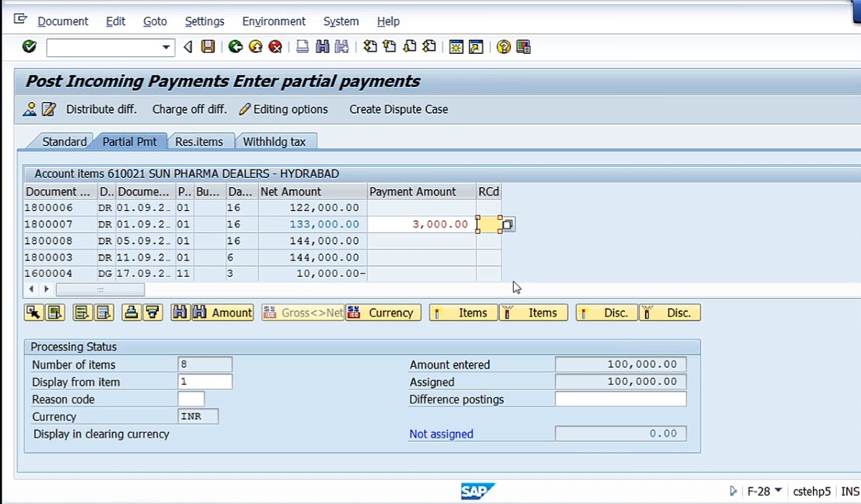Open the Settings menu
The height and width of the screenshot is (504, 861).
click(x=204, y=21)
